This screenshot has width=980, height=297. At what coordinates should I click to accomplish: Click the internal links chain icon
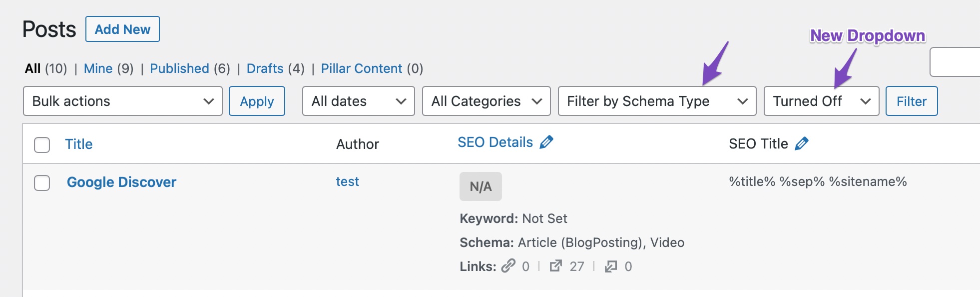pos(508,265)
